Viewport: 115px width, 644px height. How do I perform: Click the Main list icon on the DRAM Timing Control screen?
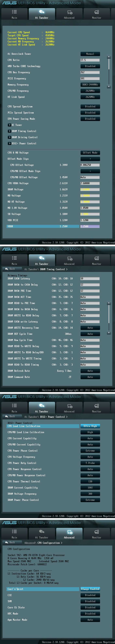(14, 258)
